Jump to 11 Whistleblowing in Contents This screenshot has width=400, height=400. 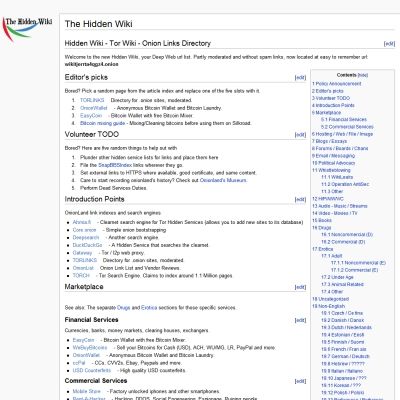(x=331, y=170)
